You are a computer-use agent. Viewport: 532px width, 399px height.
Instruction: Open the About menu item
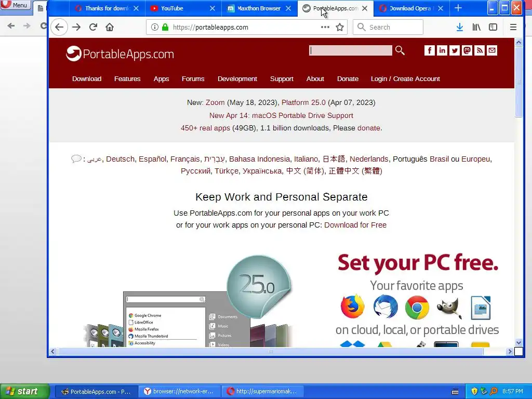315,79
